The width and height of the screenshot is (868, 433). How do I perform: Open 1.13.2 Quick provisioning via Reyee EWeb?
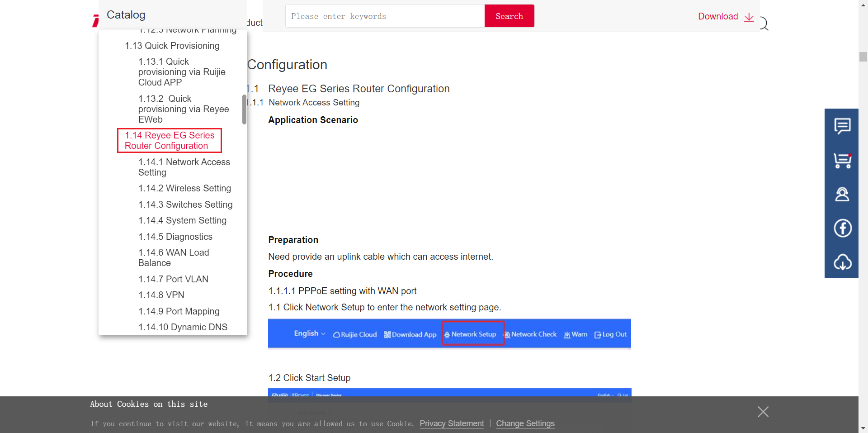184,109
